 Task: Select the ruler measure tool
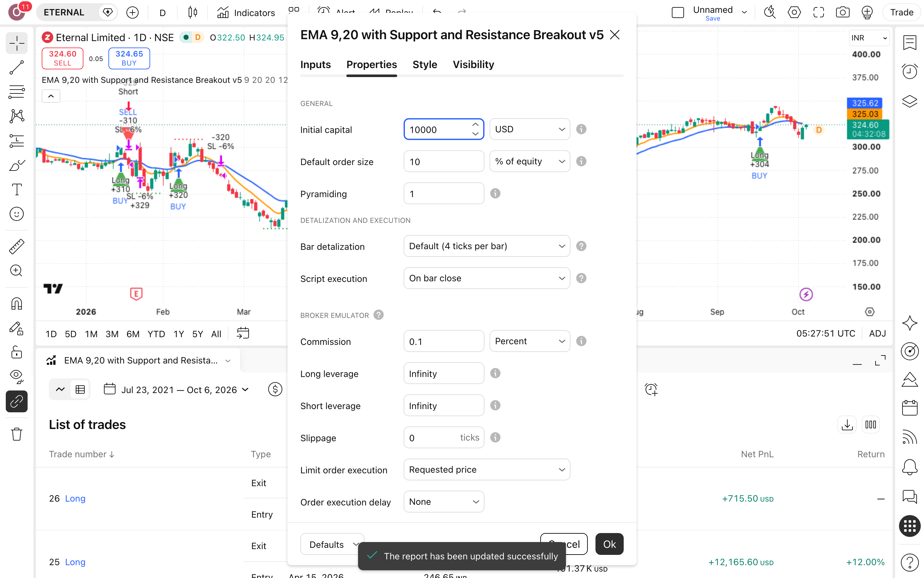coord(16,247)
